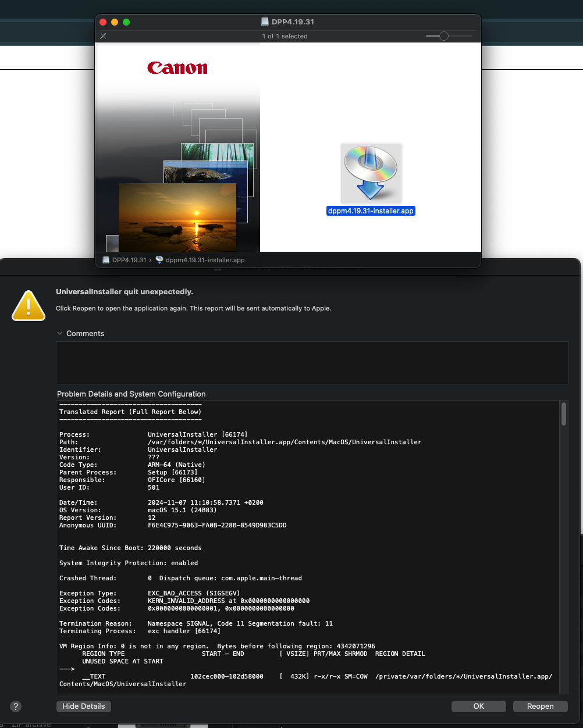Click the dppm4.19.31-installer.app filename label
Image resolution: width=583 pixels, height=728 pixels.
pos(371,211)
